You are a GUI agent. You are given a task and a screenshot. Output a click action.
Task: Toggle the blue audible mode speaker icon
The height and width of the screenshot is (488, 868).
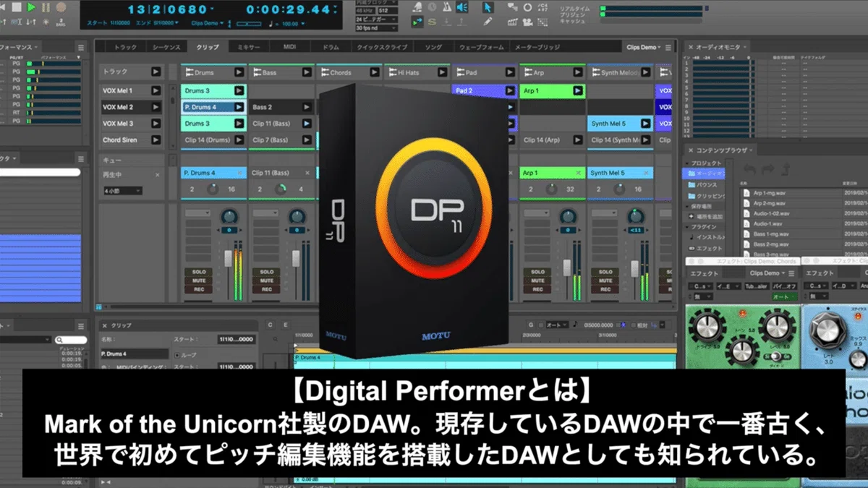click(x=462, y=7)
